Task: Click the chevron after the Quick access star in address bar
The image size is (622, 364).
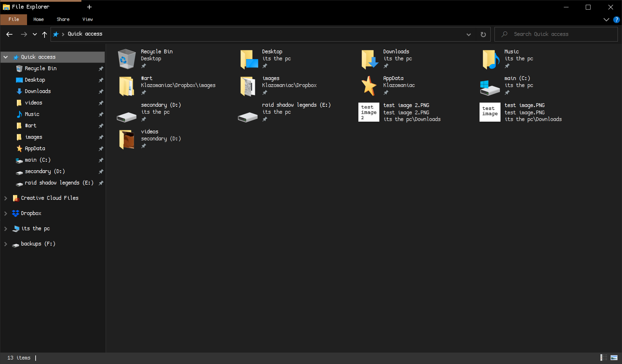Action: (x=63, y=34)
